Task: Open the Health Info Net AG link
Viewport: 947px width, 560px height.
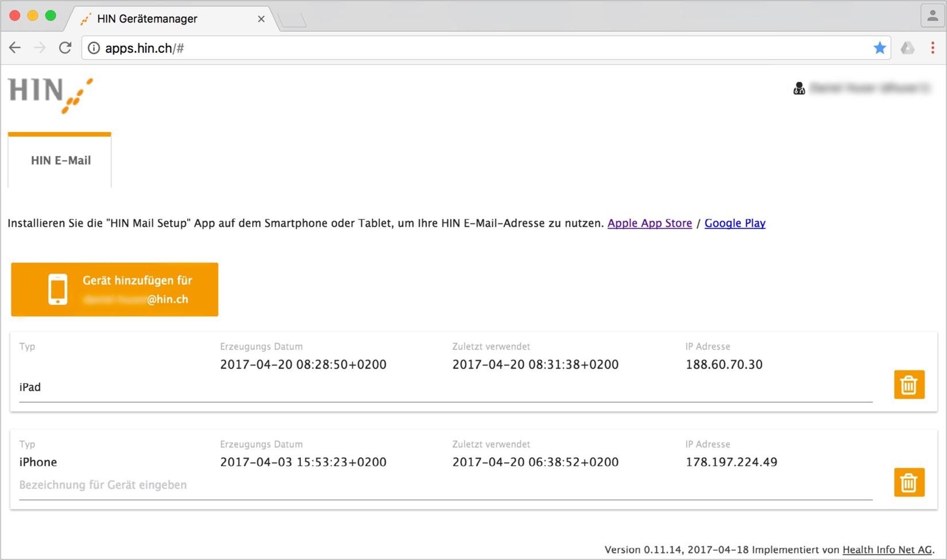Action: (x=887, y=550)
